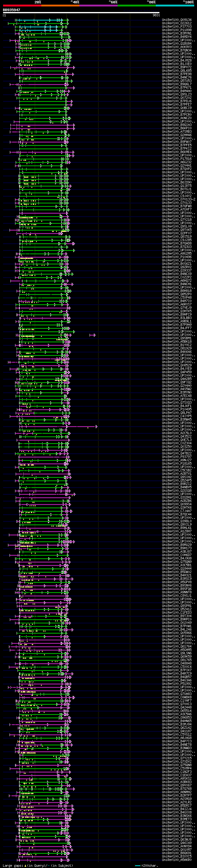Click the UniRef100_B7PE98 label
This screenshot has width=197, height=868.
177,74
